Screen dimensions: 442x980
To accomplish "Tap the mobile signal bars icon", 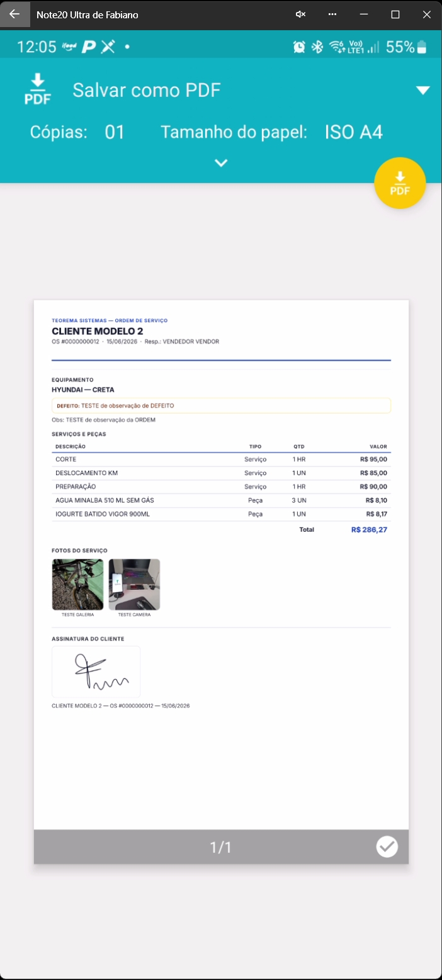I will (374, 47).
